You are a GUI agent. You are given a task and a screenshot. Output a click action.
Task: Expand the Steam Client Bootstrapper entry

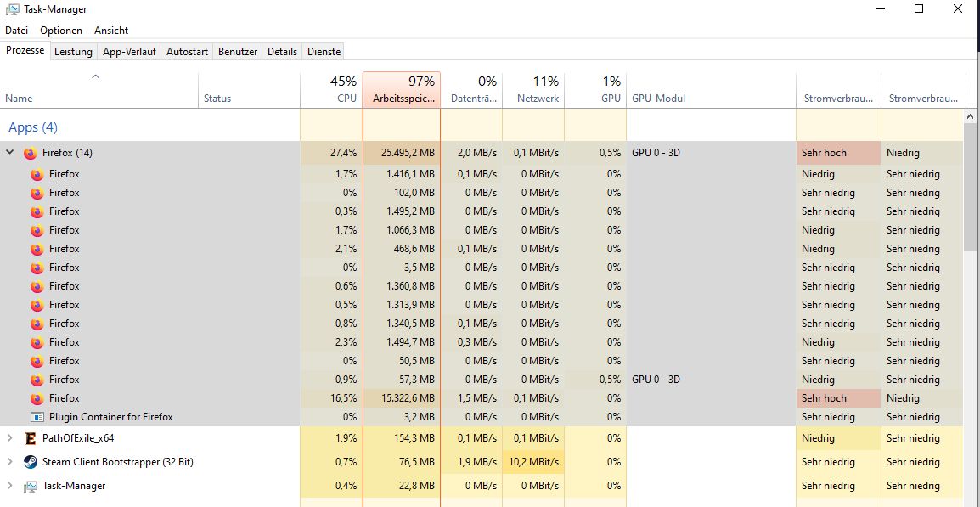tap(10, 462)
